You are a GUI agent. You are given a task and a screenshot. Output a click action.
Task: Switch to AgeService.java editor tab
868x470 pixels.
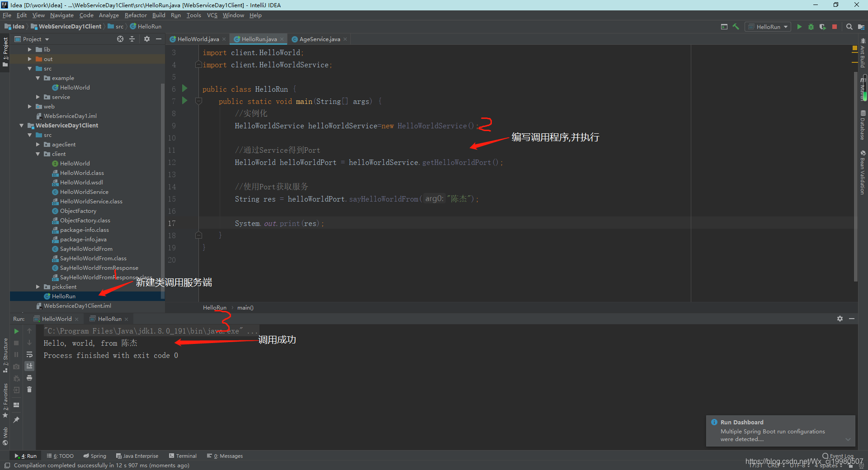[320, 39]
